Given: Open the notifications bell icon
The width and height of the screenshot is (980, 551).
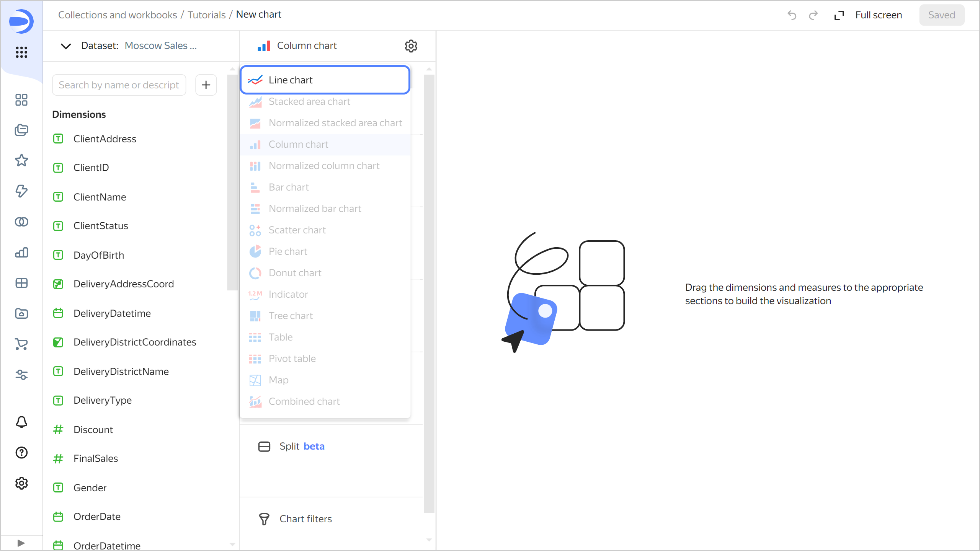Looking at the screenshot, I should [x=21, y=422].
